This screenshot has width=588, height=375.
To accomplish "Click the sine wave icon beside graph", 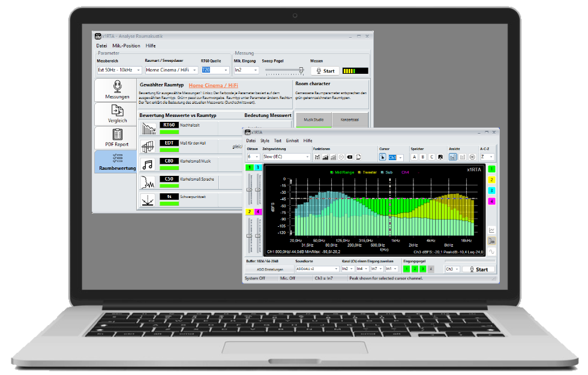I will tap(491, 251).
